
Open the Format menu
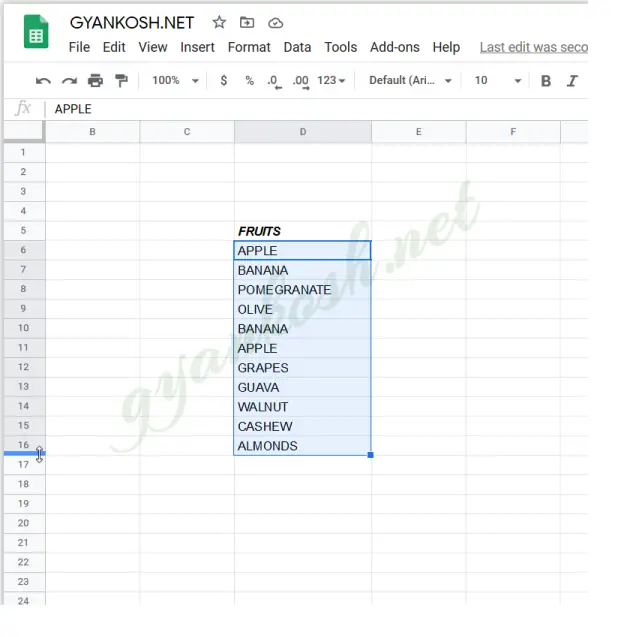click(x=249, y=47)
